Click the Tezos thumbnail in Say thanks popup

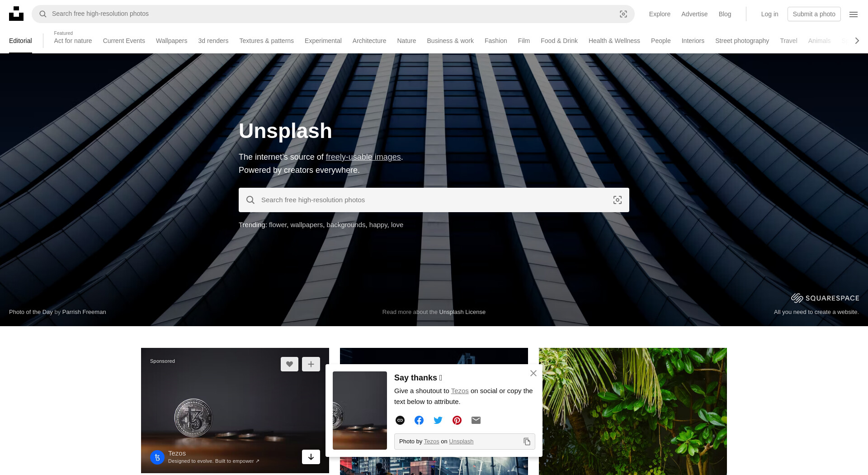tap(360, 410)
